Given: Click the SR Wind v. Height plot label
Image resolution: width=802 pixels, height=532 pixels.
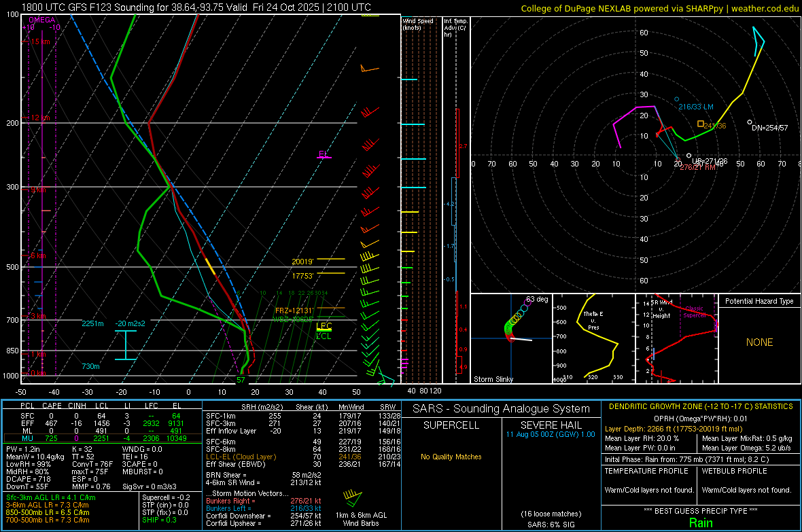Looking at the screenshot, I should pyautogui.click(x=661, y=309).
